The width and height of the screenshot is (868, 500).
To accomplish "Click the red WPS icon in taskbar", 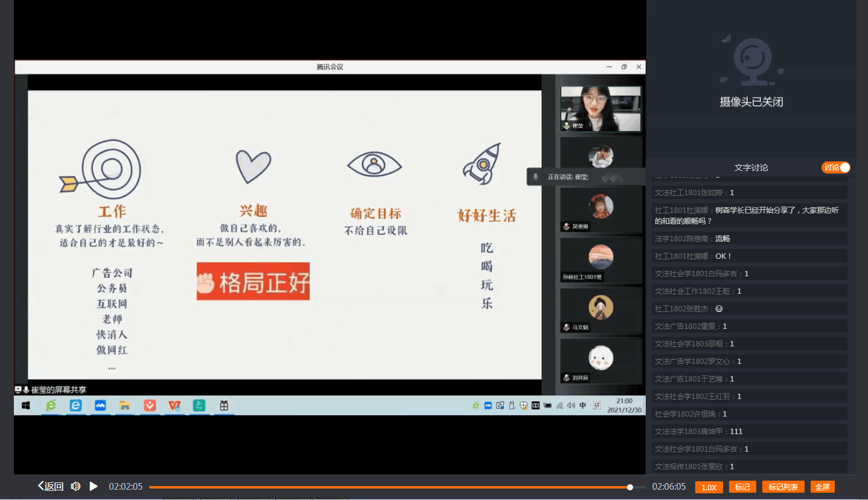I will coord(175,406).
